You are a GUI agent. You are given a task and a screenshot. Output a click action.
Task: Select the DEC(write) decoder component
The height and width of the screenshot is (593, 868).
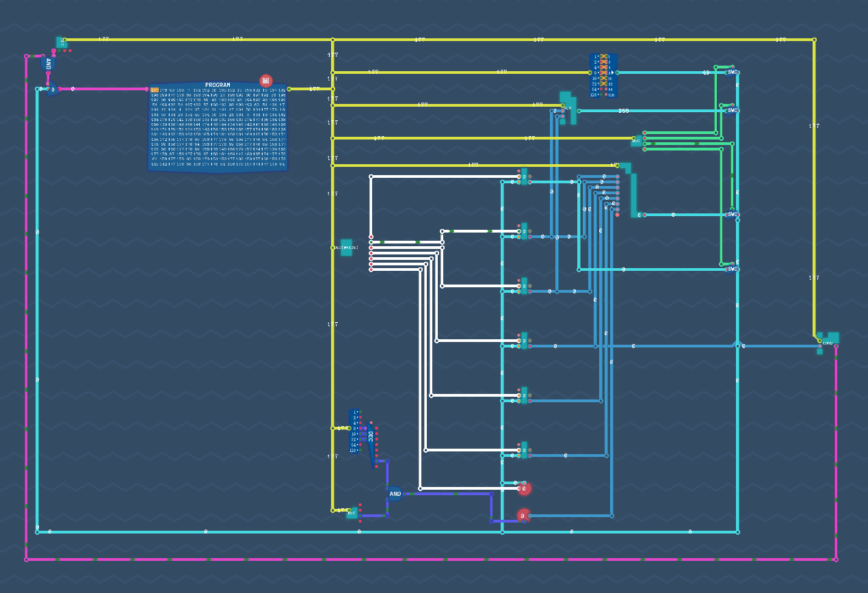(x=347, y=247)
